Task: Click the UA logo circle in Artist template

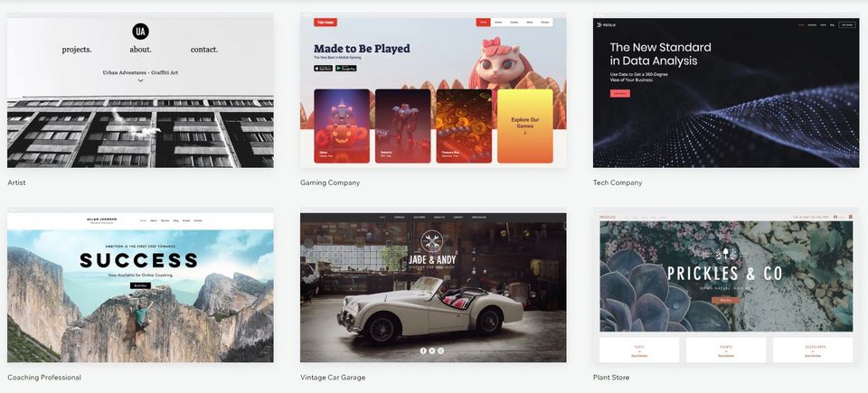Action: point(141,32)
